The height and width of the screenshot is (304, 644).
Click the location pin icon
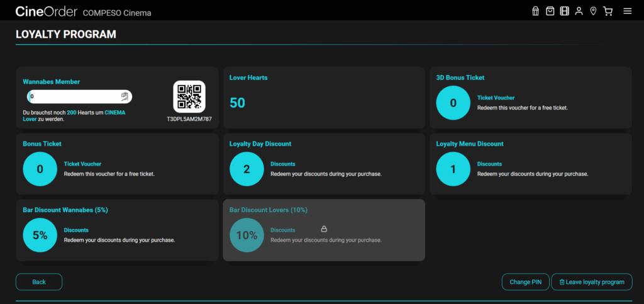(x=593, y=11)
